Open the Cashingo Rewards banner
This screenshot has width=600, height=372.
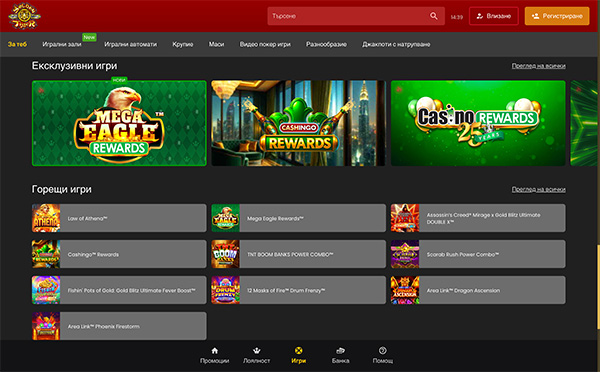298,123
